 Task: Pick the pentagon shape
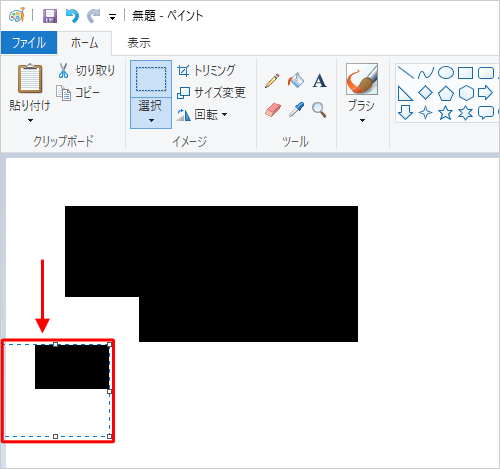446,93
